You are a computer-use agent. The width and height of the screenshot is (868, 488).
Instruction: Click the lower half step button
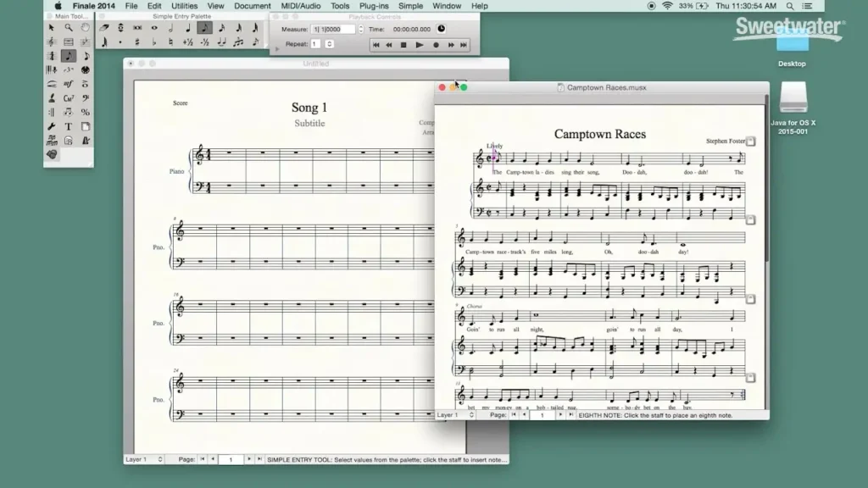(x=205, y=42)
